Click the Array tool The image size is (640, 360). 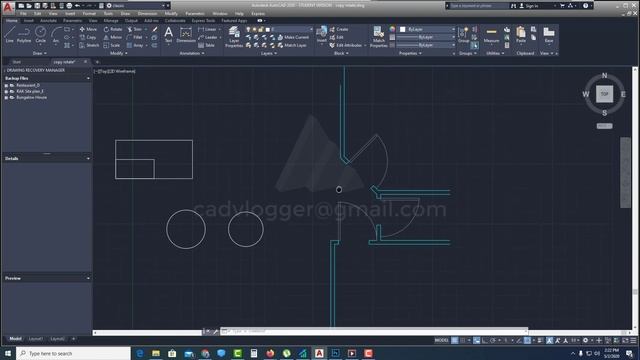(x=135, y=45)
